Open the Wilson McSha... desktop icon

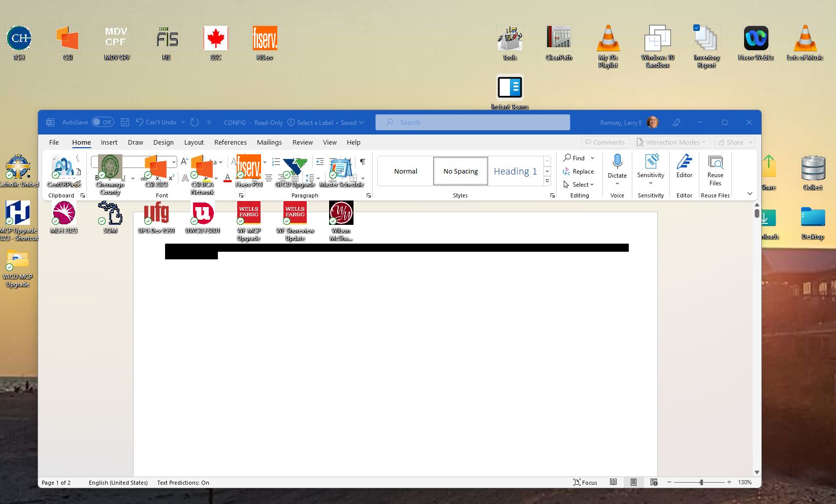tap(341, 221)
